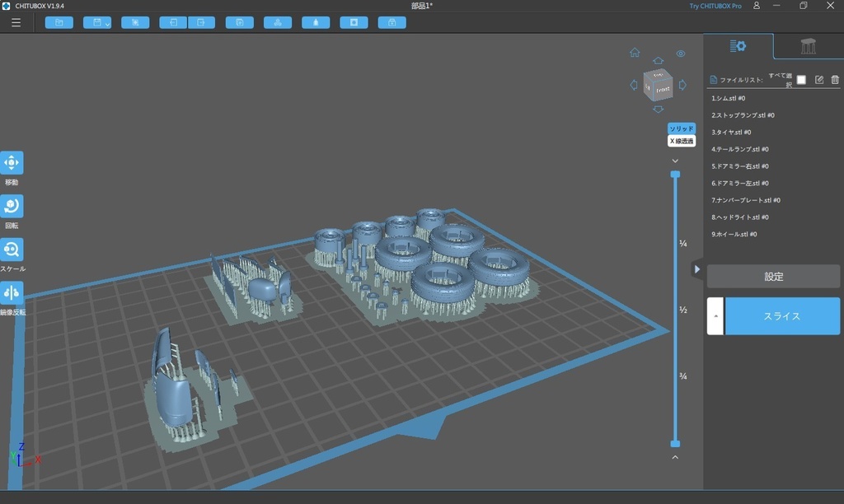Jump to the ¼ mark on layer slider
Image resolution: width=844 pixels, height=504 pixels.
tap(683, 244)
